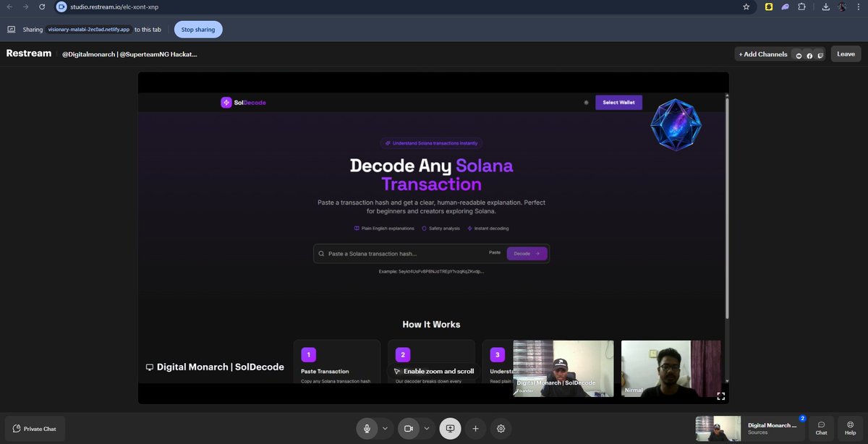Click Select Wallet button
Image resolution: width=868 pixels, height=444 pixels.
point(618,103)
